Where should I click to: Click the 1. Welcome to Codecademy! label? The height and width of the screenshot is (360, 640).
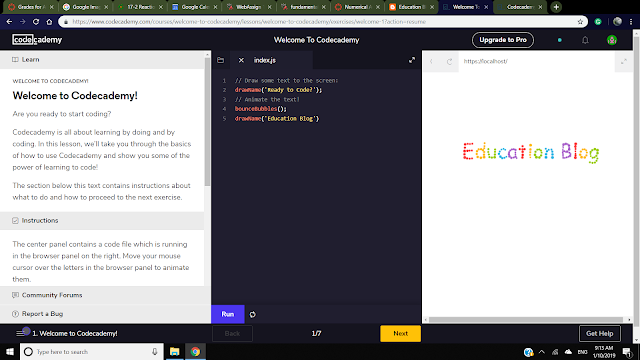(75, 333)
